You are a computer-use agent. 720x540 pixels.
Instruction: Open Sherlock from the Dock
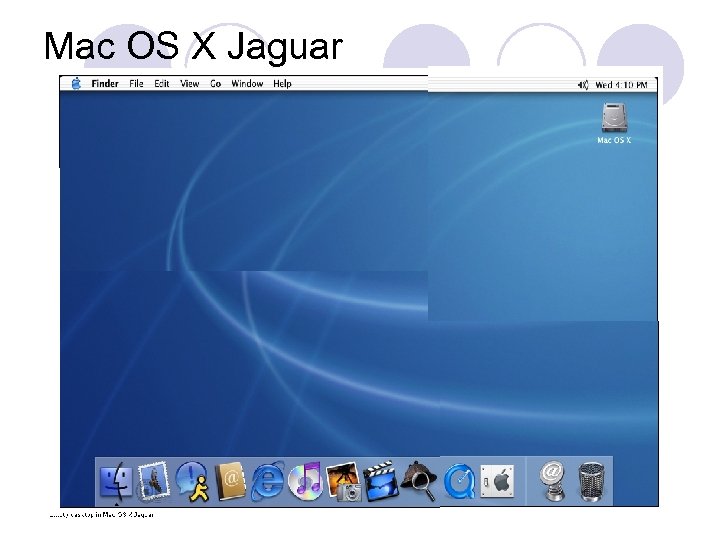pos(419,481)
